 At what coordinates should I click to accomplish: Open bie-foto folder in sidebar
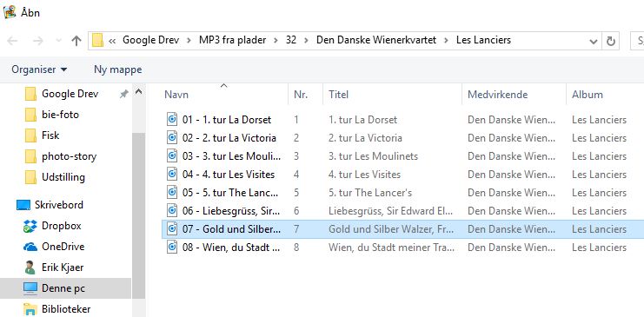[60, 115]
